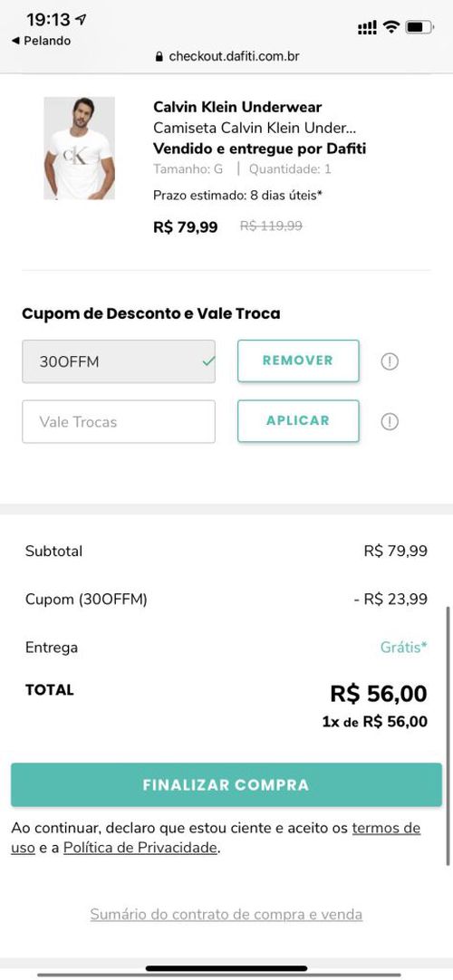Tap the page scrollbar on right edge
Screen dimensions: 453x980
point(448,735)
